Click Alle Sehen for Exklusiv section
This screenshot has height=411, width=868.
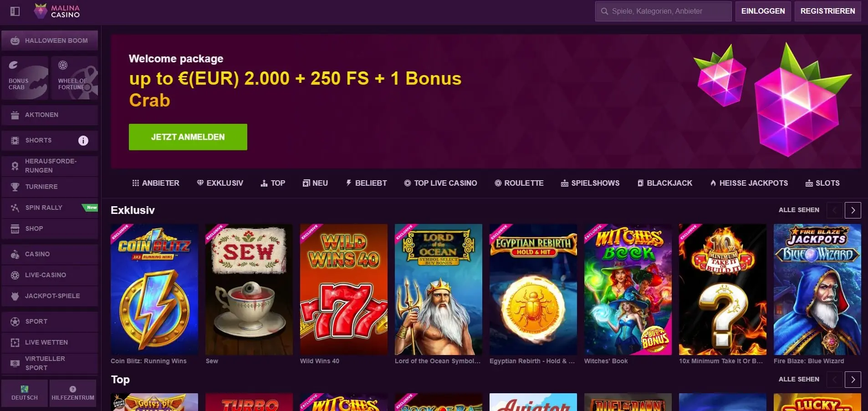(x=799, y=210)
